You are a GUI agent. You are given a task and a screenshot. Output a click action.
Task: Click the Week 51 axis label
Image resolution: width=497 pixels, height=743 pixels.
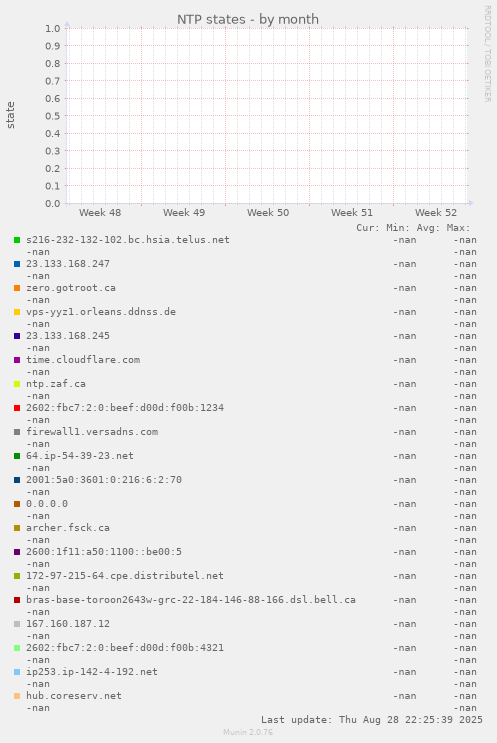click(x=352, y=213)
